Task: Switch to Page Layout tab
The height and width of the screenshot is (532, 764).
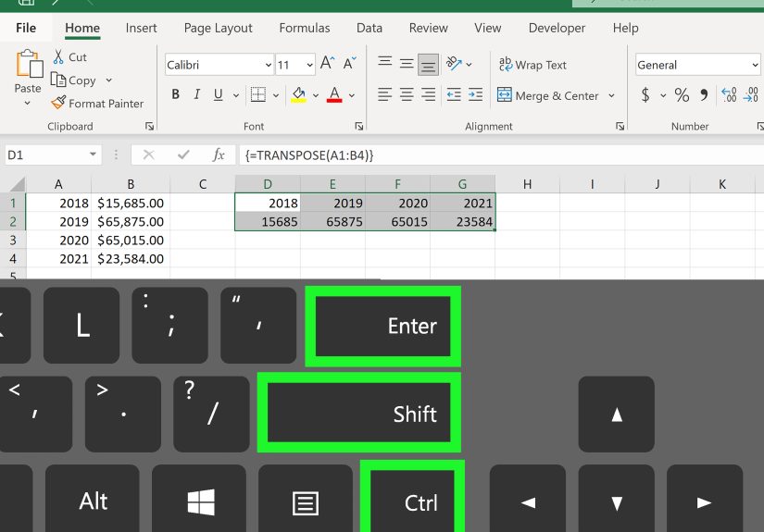Action: [x=218, y=28]
